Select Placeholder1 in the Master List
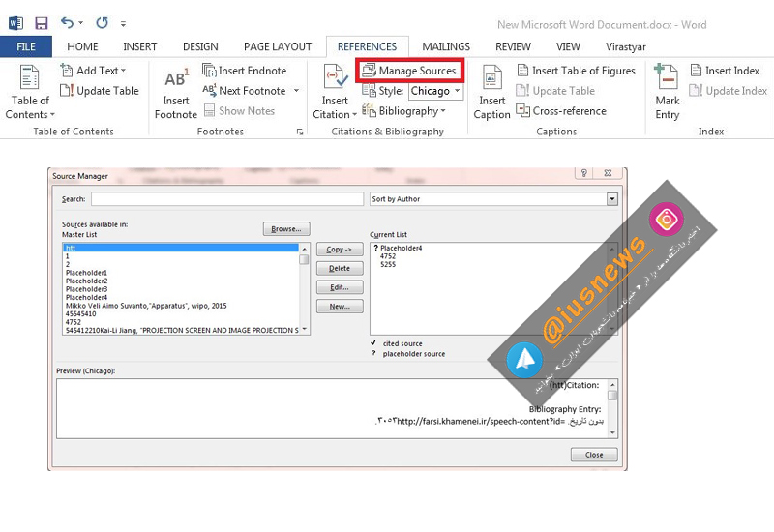Image resolution: width=774 pixels, height=532 pixels. 87,273
